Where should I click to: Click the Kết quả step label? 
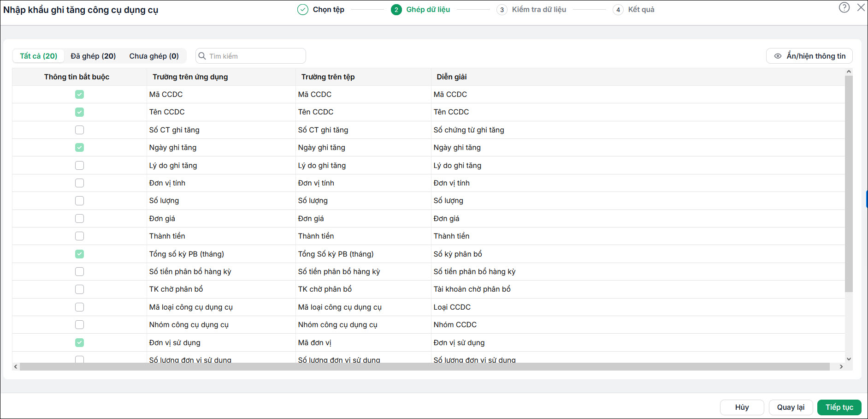(x=641, y=10)
